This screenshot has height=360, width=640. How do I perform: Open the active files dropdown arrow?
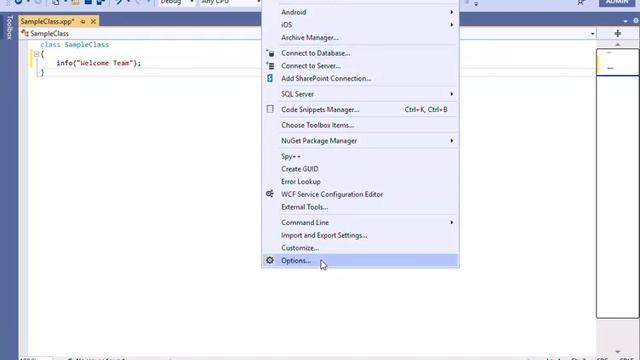pos(625,21)
